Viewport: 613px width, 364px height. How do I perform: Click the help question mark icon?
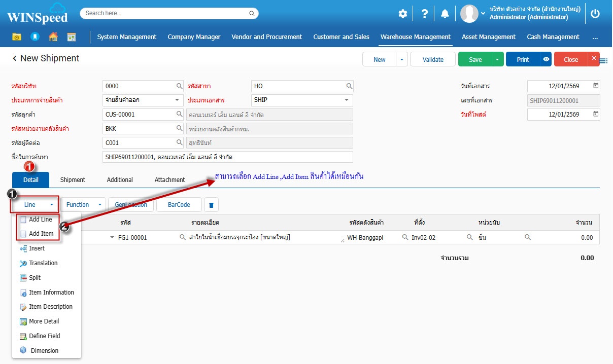424,14
